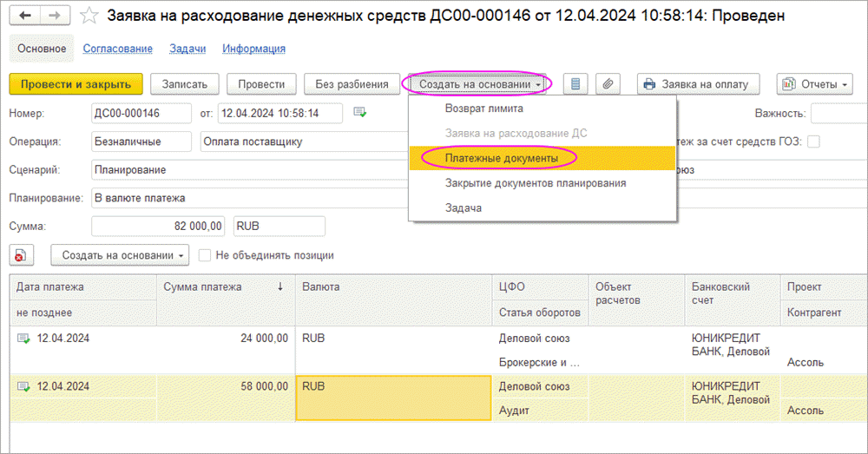Viewport: 868px width, 454px height.
Task: Click the red delete icon above the table
Action: coord(22,255)
